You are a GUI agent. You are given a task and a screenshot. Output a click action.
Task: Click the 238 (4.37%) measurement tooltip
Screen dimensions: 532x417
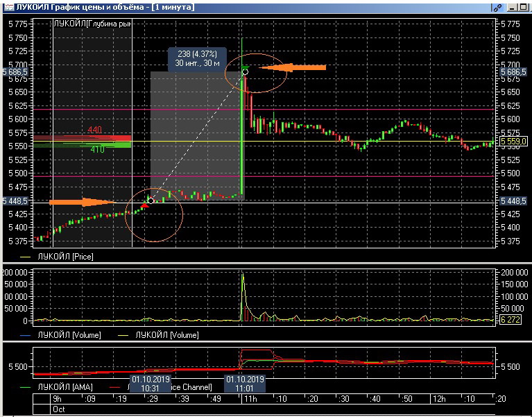(x=196, y=58)
